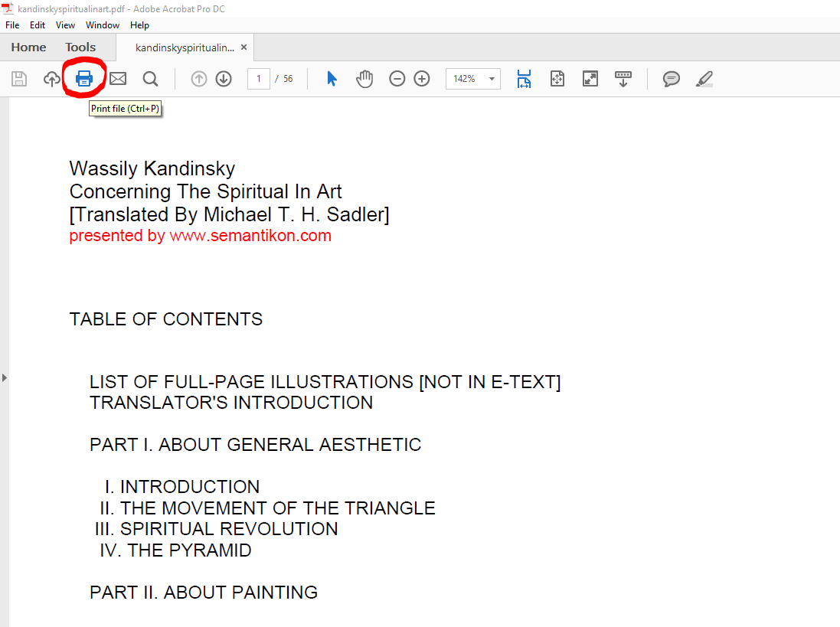The height and width of the screenshot is (627, 840).
Task: Click the full screen mode icon
Action: pos(590,79)
